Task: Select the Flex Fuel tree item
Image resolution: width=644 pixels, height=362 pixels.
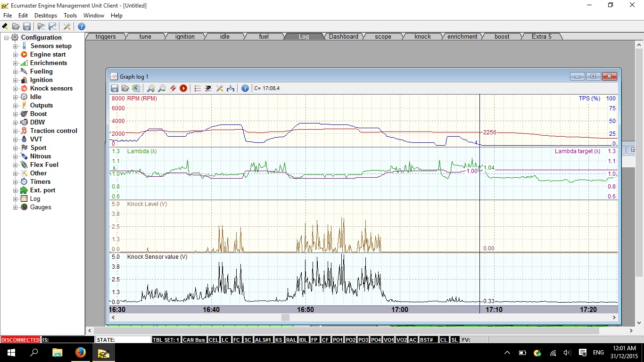Action: pos(44,165)
